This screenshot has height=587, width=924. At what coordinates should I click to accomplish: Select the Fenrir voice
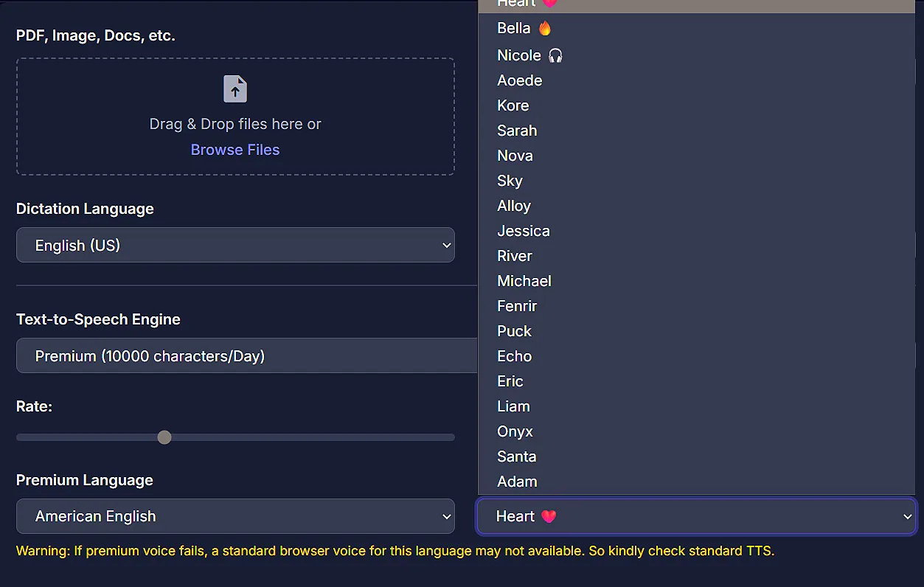517,306
